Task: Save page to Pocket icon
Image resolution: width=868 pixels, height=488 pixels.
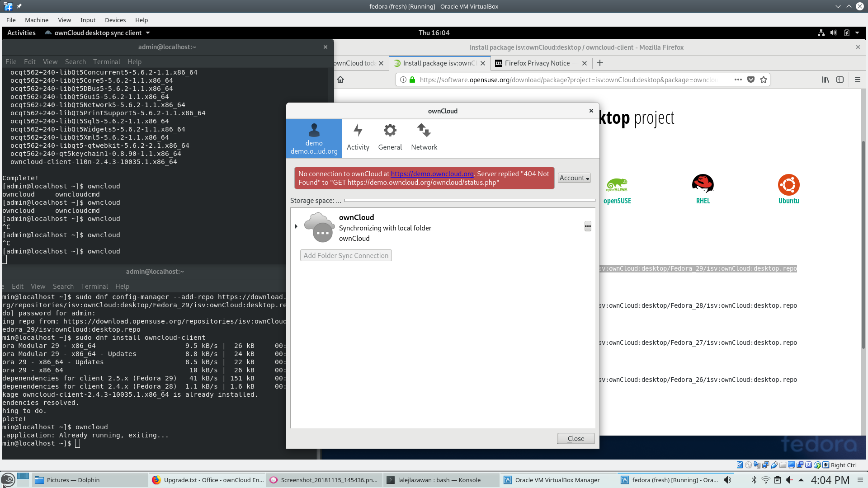Action: tap(751, 80)
